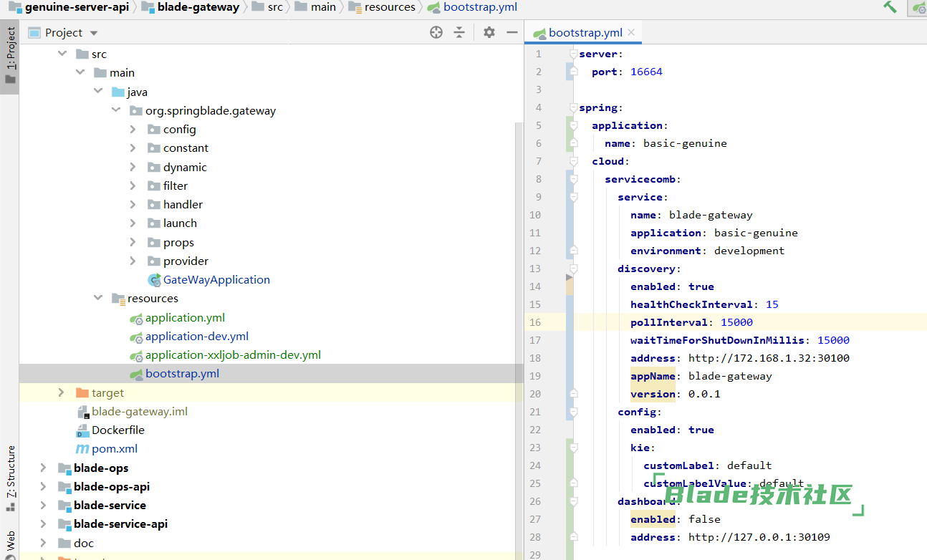Collapse the resources folder

coord(98,298)
